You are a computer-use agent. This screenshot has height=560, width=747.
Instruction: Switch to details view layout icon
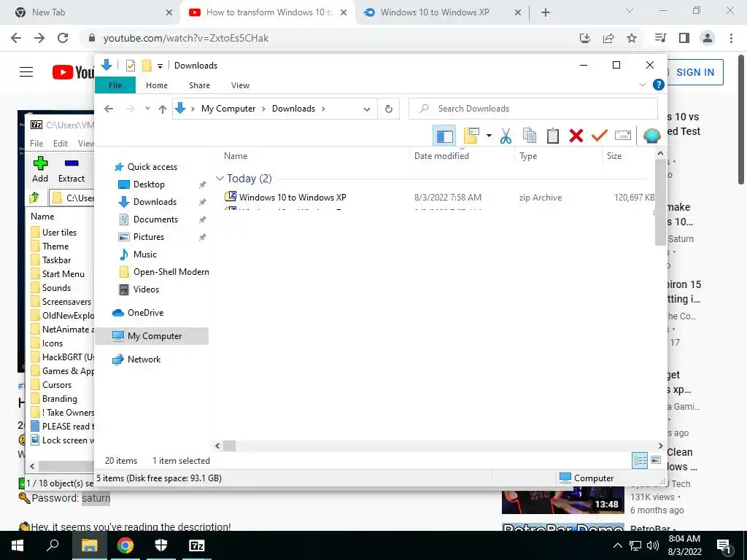tap(640, 460)
